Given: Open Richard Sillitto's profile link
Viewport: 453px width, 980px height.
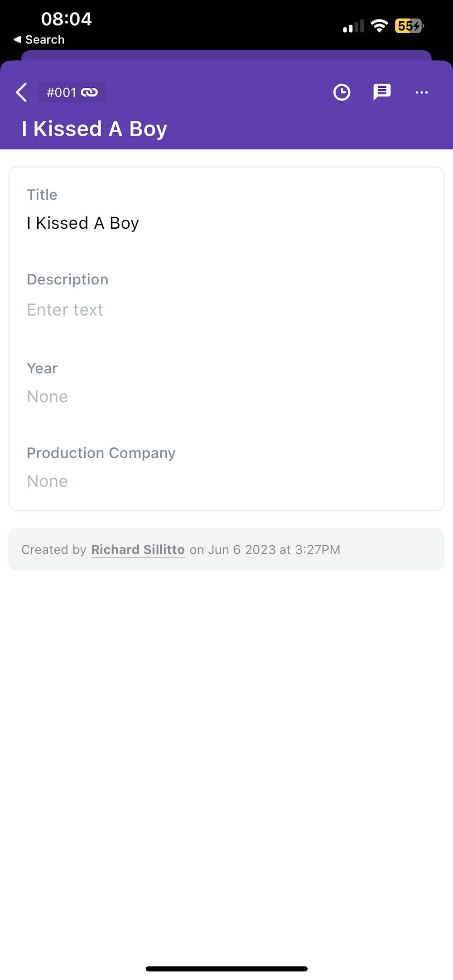Looking at the screenshot, I should (x=138, y=550).
